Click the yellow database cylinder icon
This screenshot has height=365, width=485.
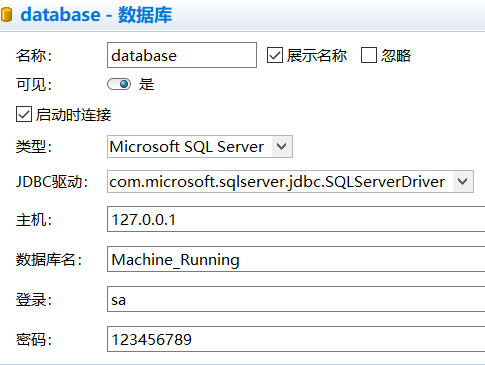pyautogui.click(x=6, y=15)
